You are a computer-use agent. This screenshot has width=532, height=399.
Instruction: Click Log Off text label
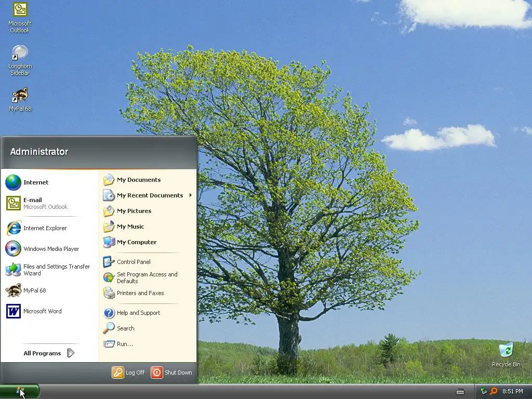coord(135,373)
